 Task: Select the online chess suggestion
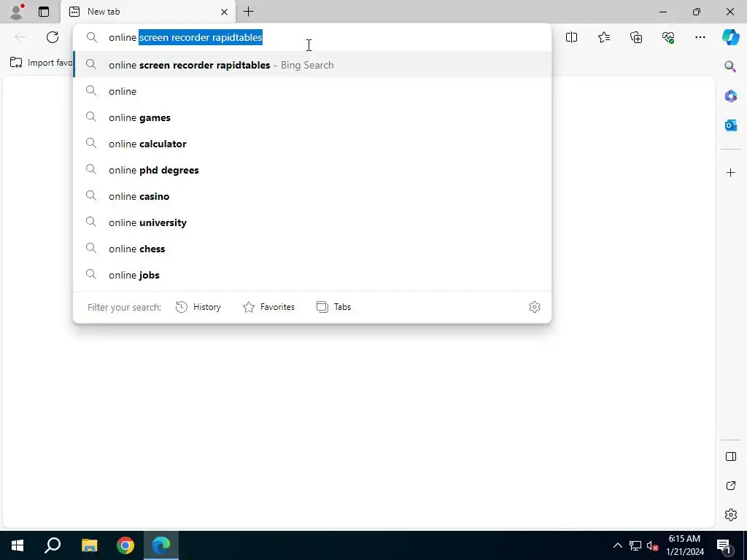coord(312,249)
